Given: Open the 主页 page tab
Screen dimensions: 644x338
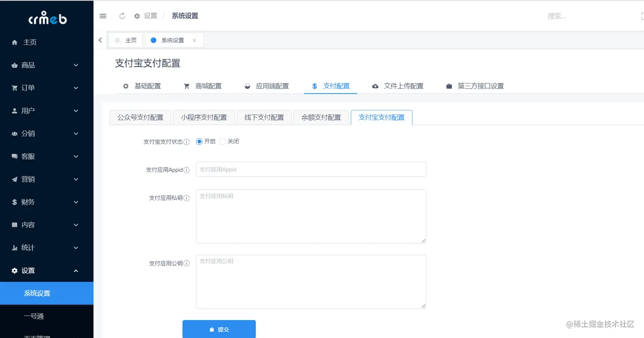Looking at the screenshot, I should 126,40.
